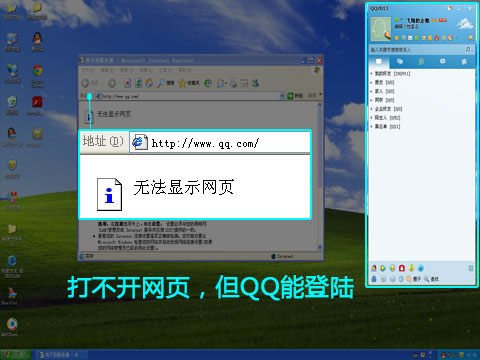Open QZone star icon under QQ profile
The height and width of the screenshot is (360, 480).
click(x=397, y=38)
